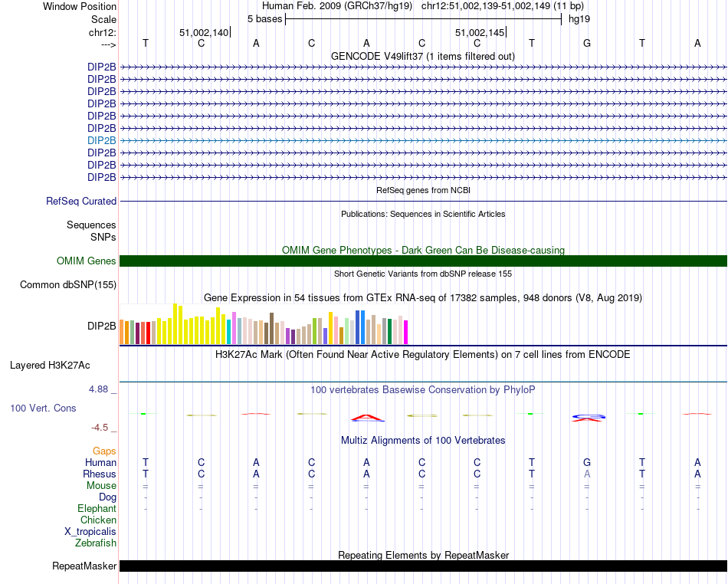Click the '5 bases' scale bar label
Viewport: 728px width, 584px height.
pos(264,19)
